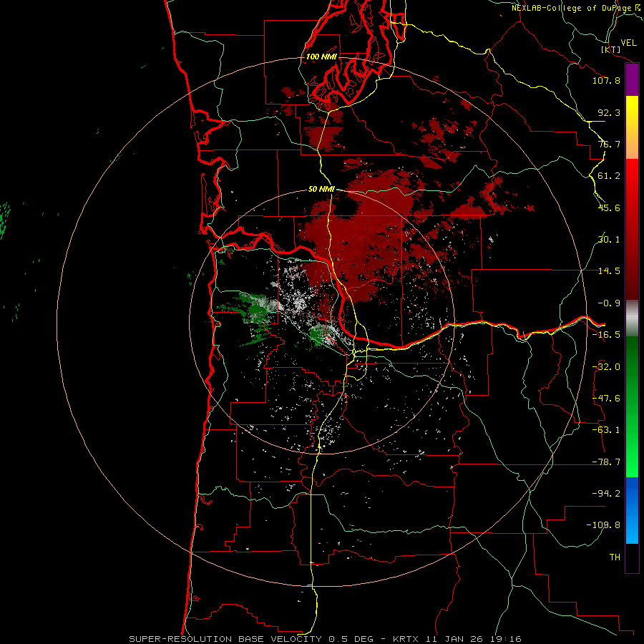This screenshot has height=644, width=644.
Task: Click the -16.5 velocity scale label
Action: pos(606,335)
